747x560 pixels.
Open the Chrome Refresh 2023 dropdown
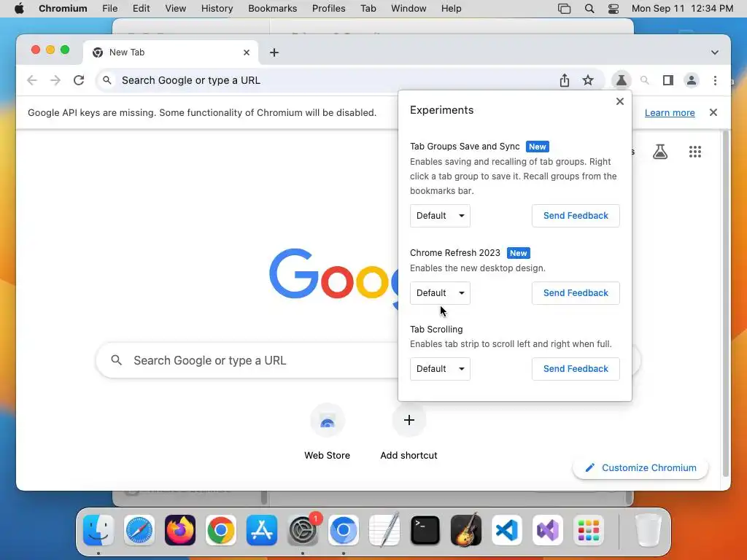[440, 293]
